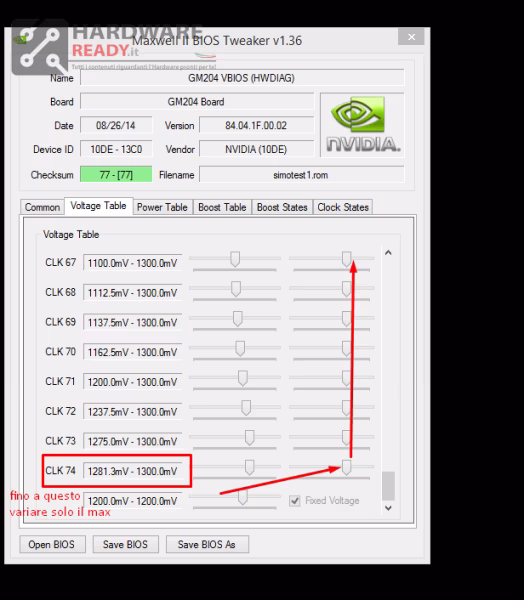Click the green Checksum field 77 - [77]

[x=116, y=174]
